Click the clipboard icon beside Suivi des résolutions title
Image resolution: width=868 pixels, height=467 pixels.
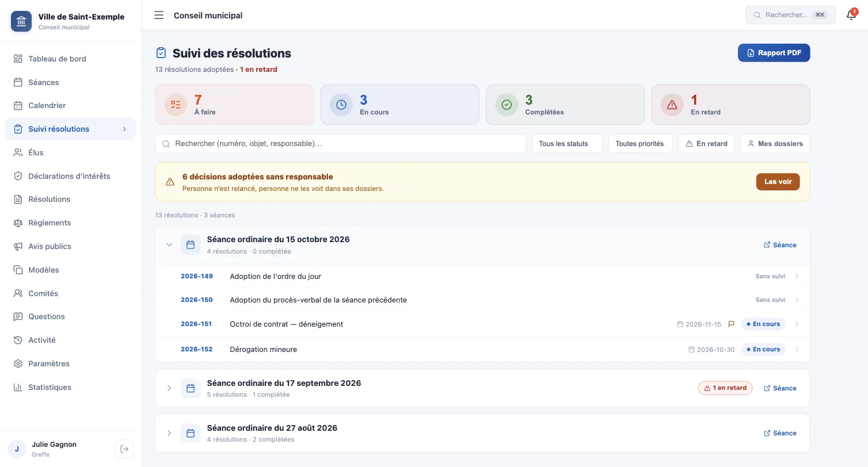point(161,53)
